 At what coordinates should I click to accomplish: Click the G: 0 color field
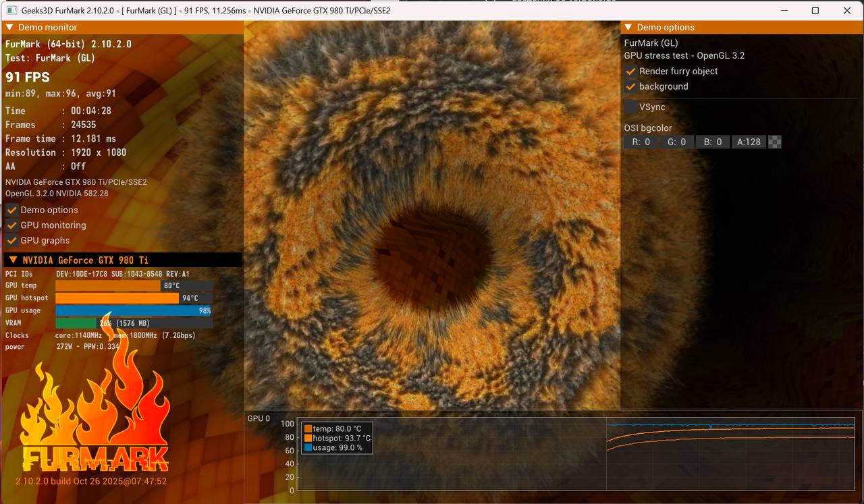pos(676,142)
